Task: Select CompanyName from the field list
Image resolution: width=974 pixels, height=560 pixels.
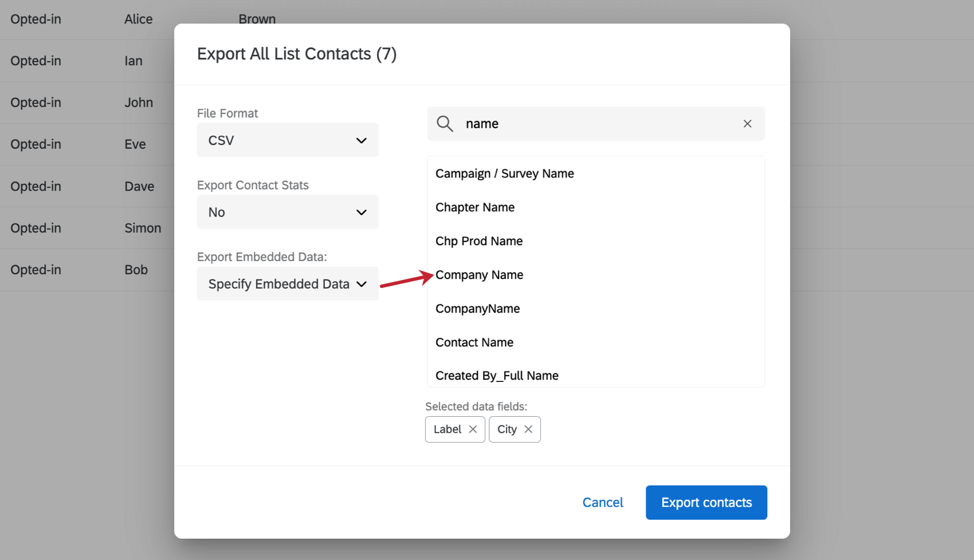Action: point(477,308)
